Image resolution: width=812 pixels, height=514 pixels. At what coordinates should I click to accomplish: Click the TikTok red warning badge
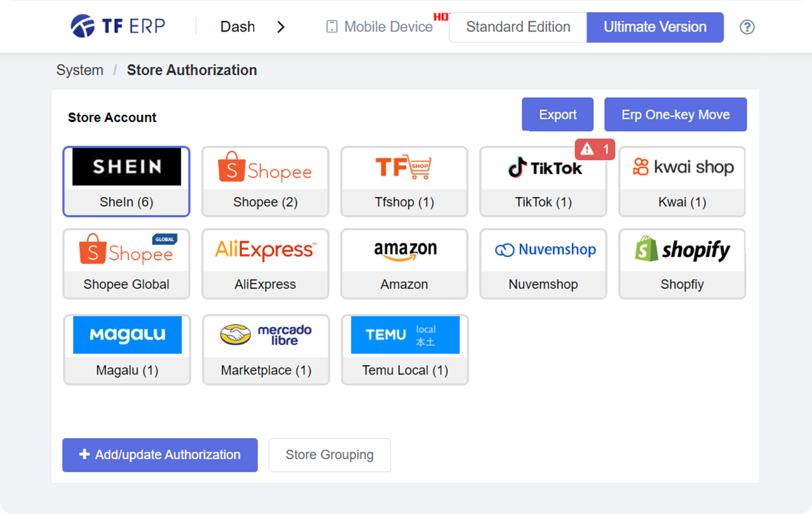pyautogui.click(x=594, y=149)
